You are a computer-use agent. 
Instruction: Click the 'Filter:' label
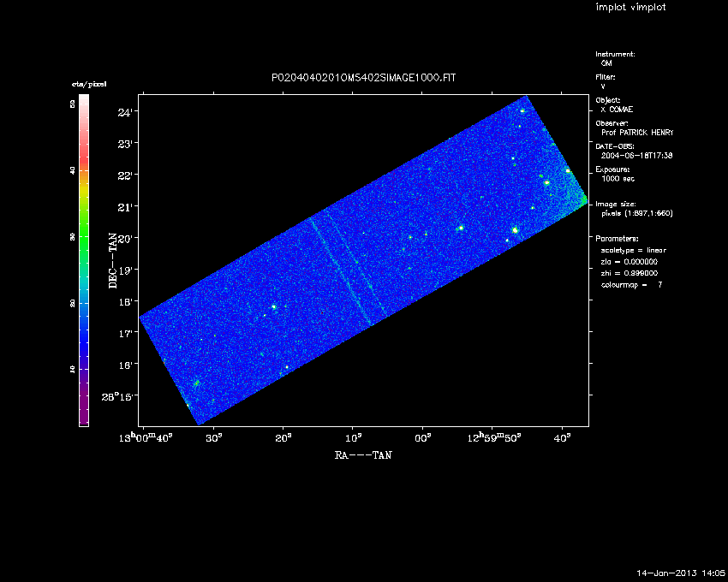click(x=606, y=77)
